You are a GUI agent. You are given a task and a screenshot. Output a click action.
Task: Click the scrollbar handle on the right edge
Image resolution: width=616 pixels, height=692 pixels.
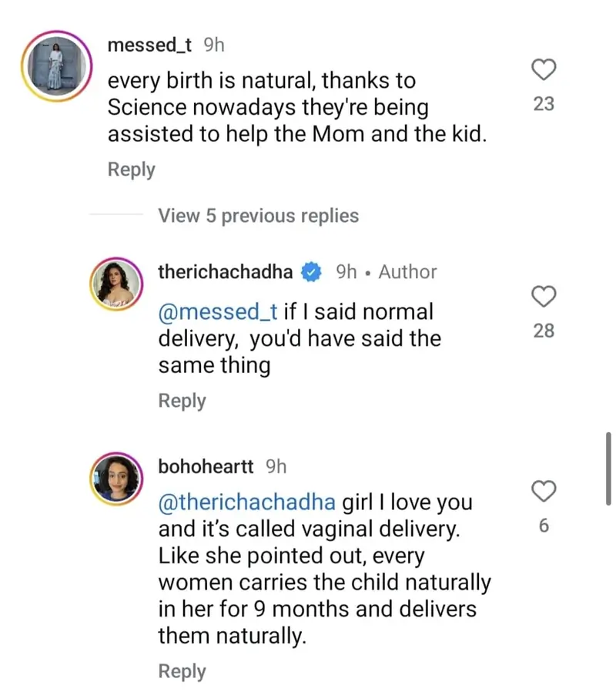[x=609, y=468]
